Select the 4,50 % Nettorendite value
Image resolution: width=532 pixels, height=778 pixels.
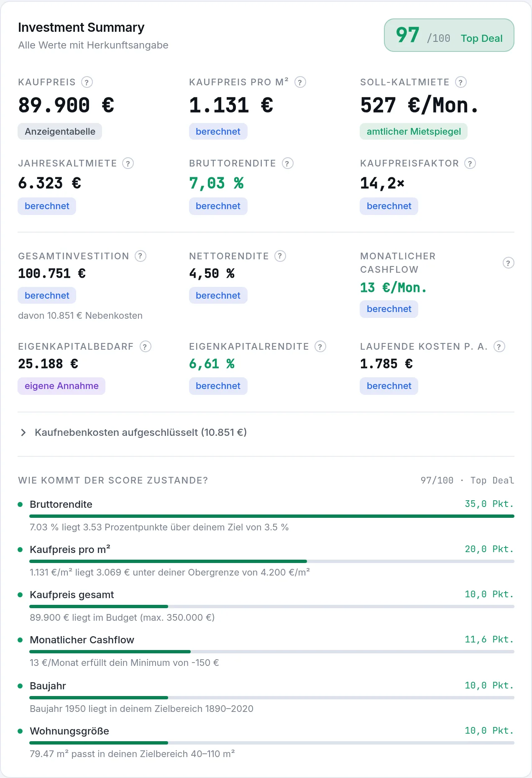(212, 274)
